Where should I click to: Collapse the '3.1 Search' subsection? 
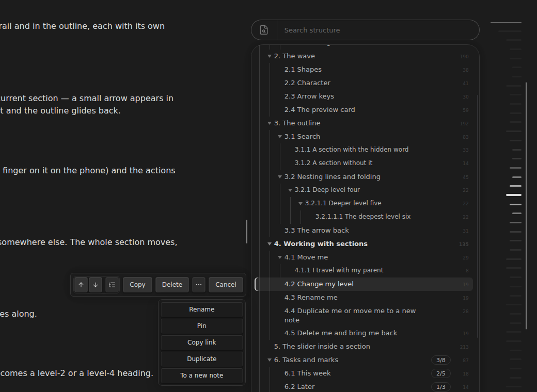coord(280,137)
